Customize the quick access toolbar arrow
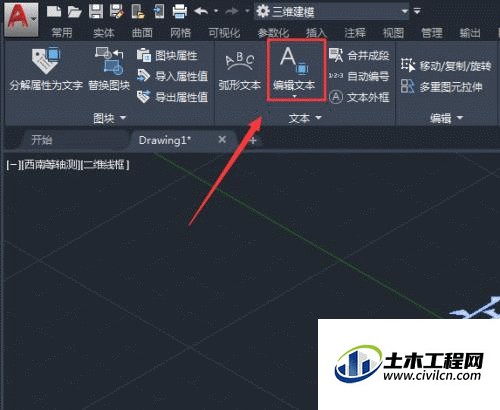The height and width of the screenshot is (410, 500). point(417,11)
